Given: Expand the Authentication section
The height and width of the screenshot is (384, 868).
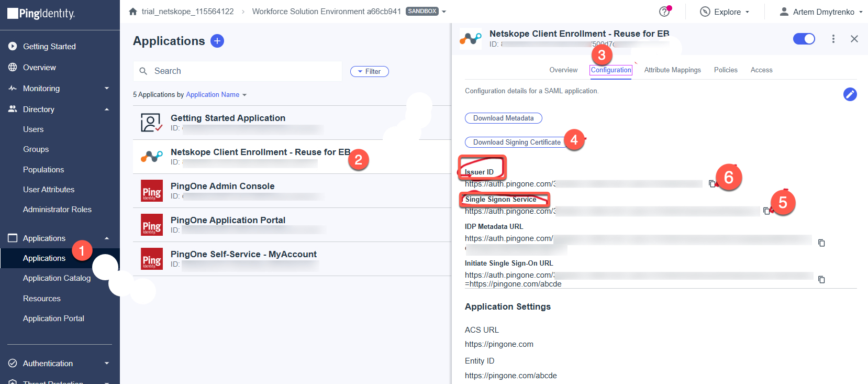Looking at the screenshot, I should 107,364.
